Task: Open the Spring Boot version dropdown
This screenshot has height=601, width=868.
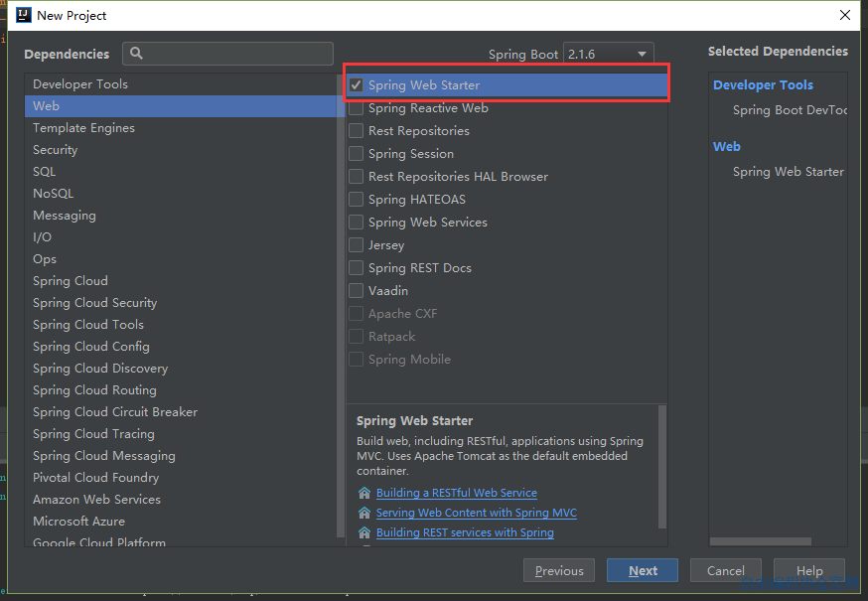Action: (609, 54)
